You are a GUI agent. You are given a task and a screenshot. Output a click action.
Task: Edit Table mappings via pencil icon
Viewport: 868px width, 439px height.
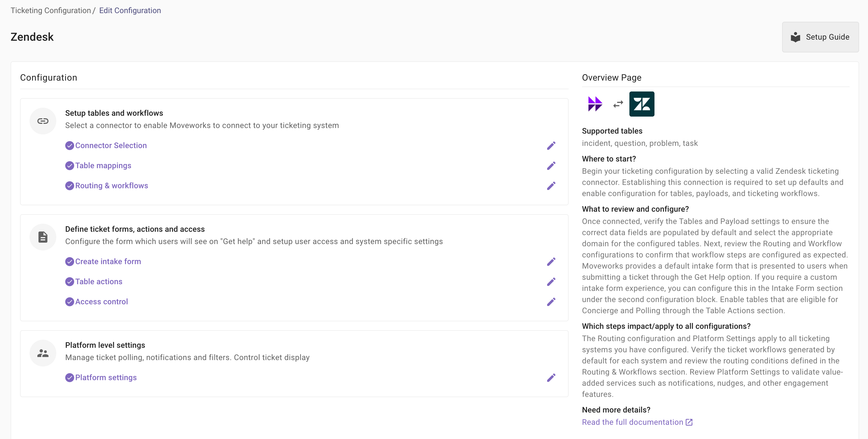coord(551,166)
